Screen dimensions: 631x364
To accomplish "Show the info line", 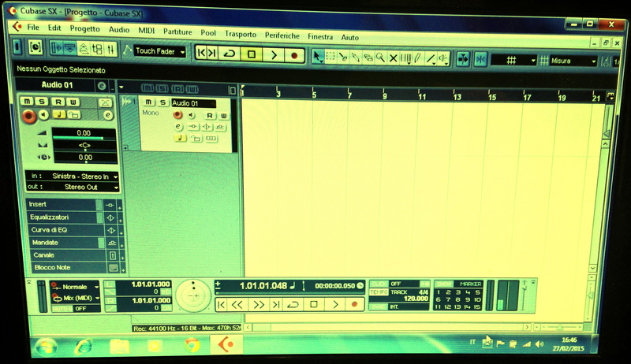I will [69, 49].
